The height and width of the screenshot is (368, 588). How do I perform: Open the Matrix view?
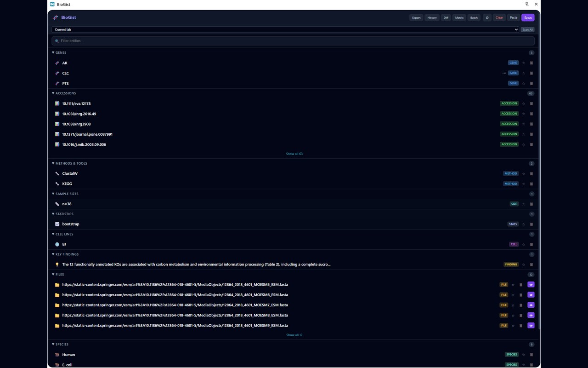[459, 17]
